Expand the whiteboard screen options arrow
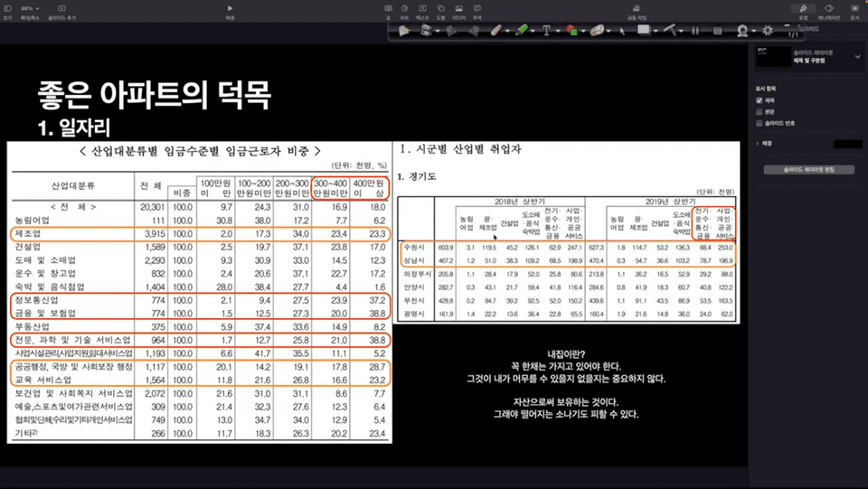The image size is (868, 489). tap(656, 32)
